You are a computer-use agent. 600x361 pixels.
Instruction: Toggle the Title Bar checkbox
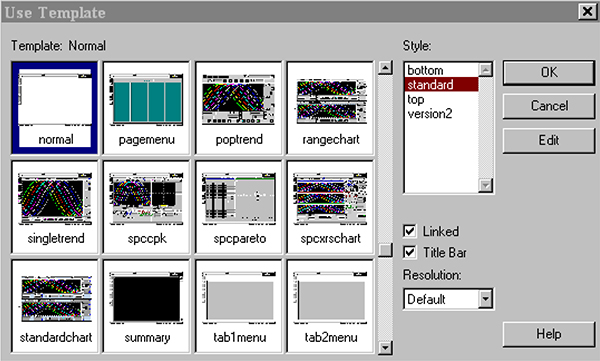click(409, 252)
